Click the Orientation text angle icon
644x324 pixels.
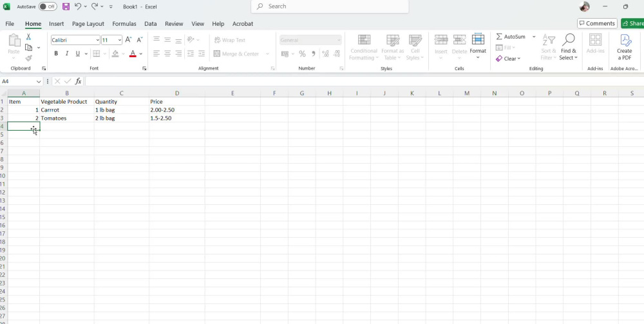click(191, 40)
